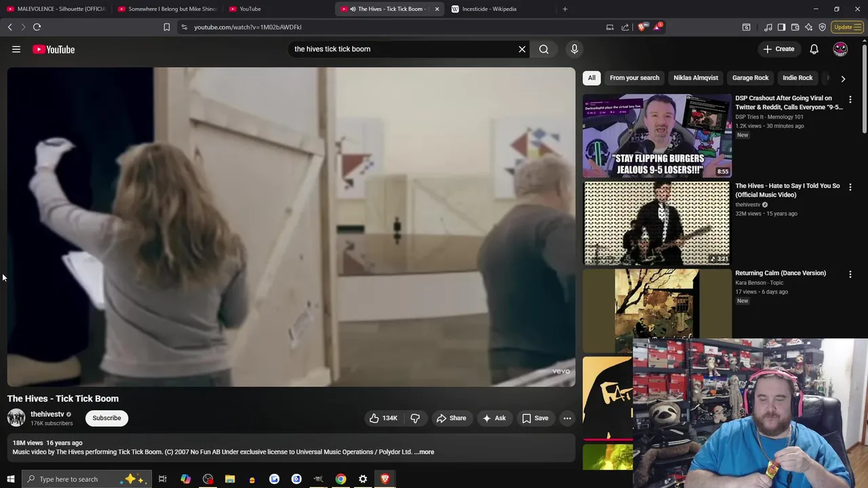Bookmark this page using the bookmark icon

tap(166, 27)
